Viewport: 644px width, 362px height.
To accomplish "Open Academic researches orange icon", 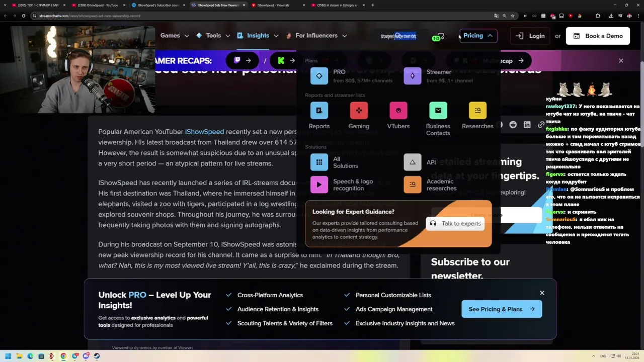I will 413,185.
